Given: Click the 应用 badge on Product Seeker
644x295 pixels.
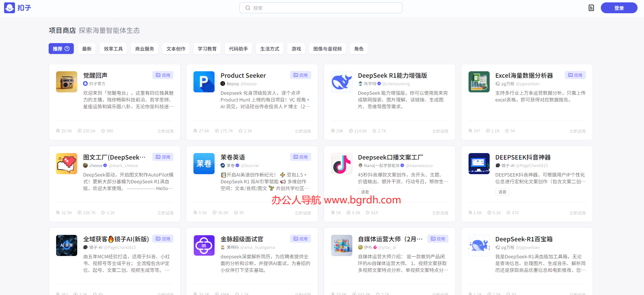Looking at the screenshot, I should pyautogui.click(x=300, y=75).
